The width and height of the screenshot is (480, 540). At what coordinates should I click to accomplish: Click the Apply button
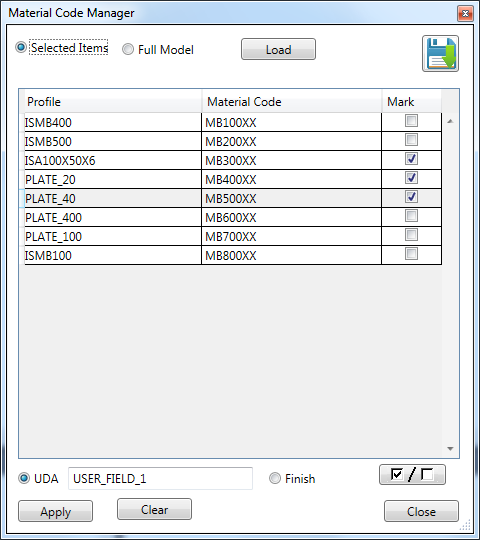[55, 511]
